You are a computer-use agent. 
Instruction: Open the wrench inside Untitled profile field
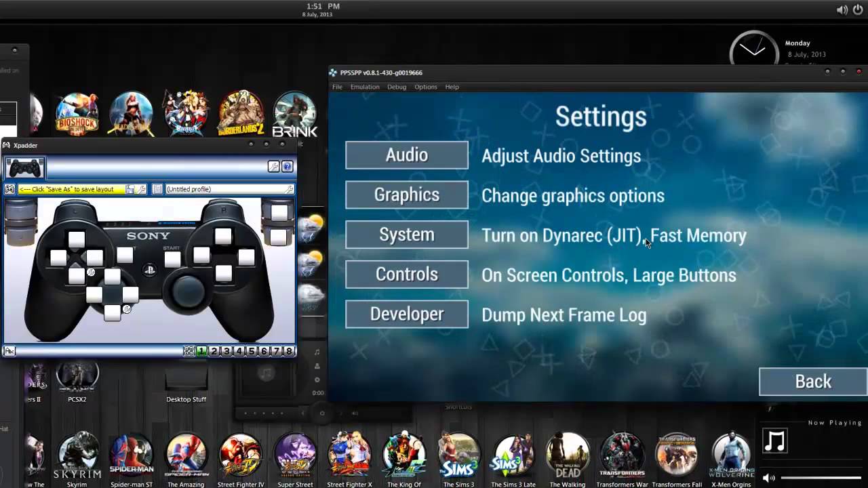point(288,189)
